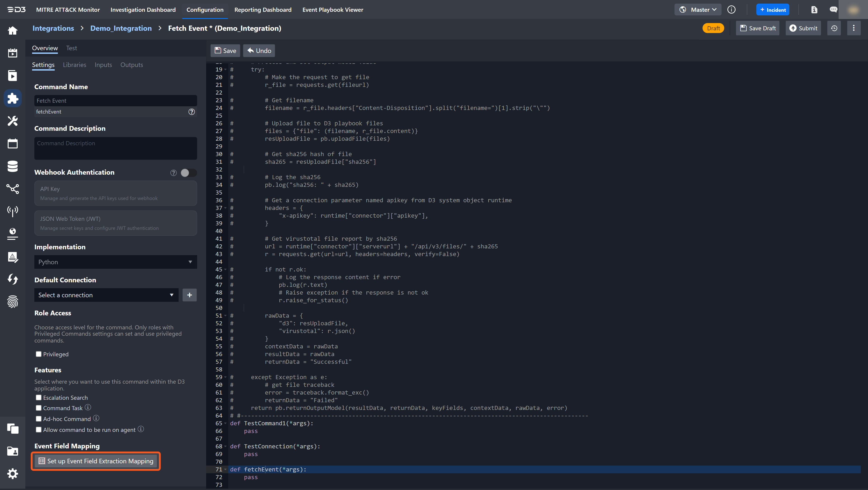Open the three-dot more options menu
Viewport: 868px width, 490px height.
pos(854,28)
